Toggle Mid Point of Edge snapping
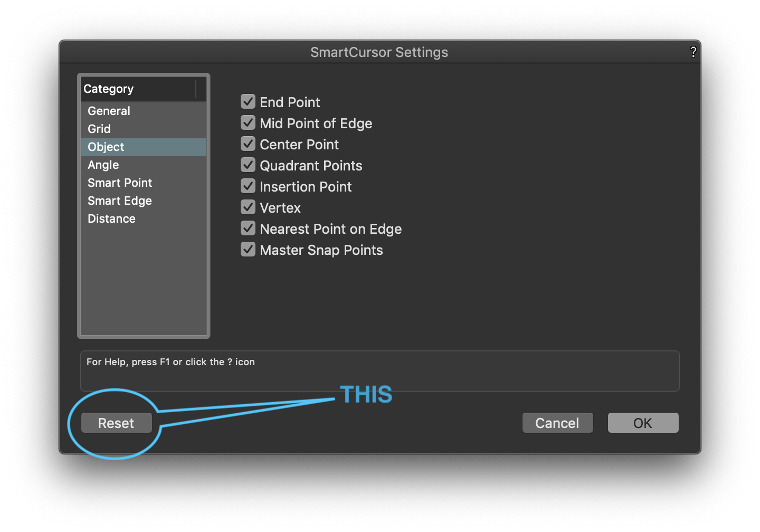760x532 pixels. (x=248, y=122)
